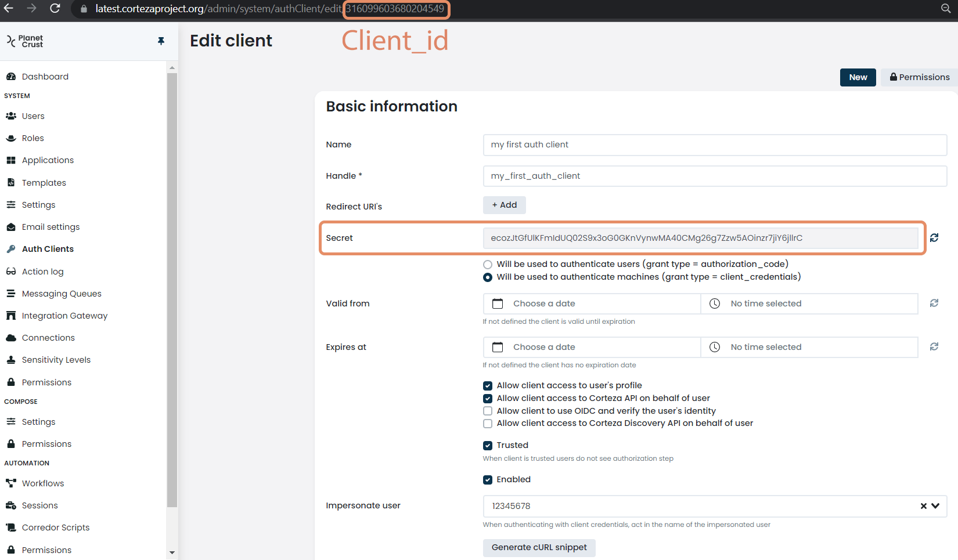Viewport: 958px width, 560px height.
Task: Open the Expires at time picker
Action: 809,347
